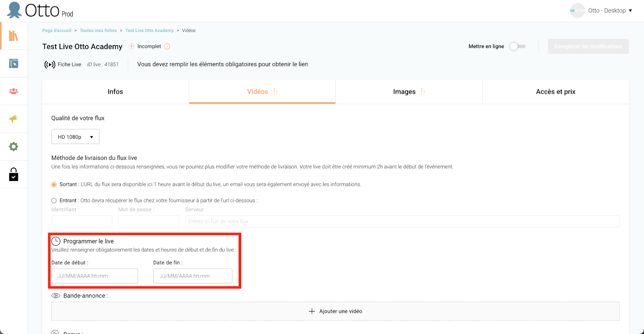
Task: Select the Sortant delivery radio button
Action: click(x=54, y=185)
